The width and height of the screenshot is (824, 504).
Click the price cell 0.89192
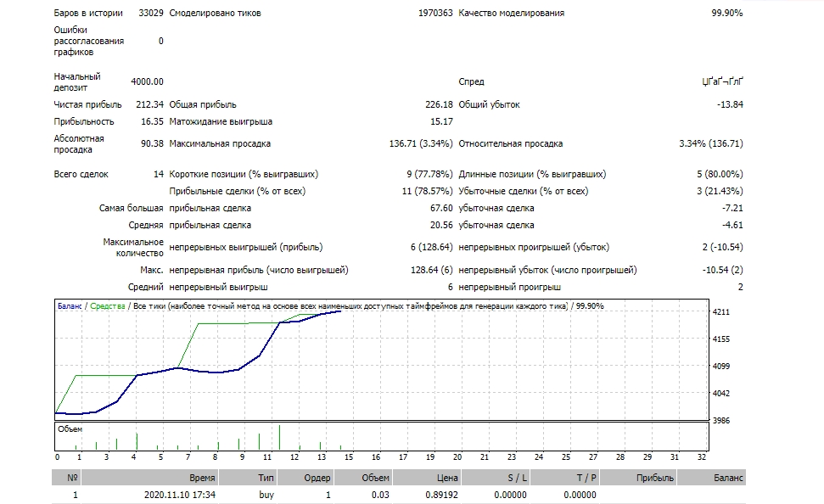click(x=442, y=495)
